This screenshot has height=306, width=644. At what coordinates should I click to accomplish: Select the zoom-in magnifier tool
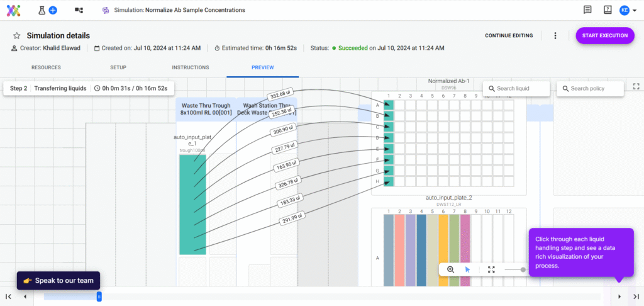[x=450, y=269]
